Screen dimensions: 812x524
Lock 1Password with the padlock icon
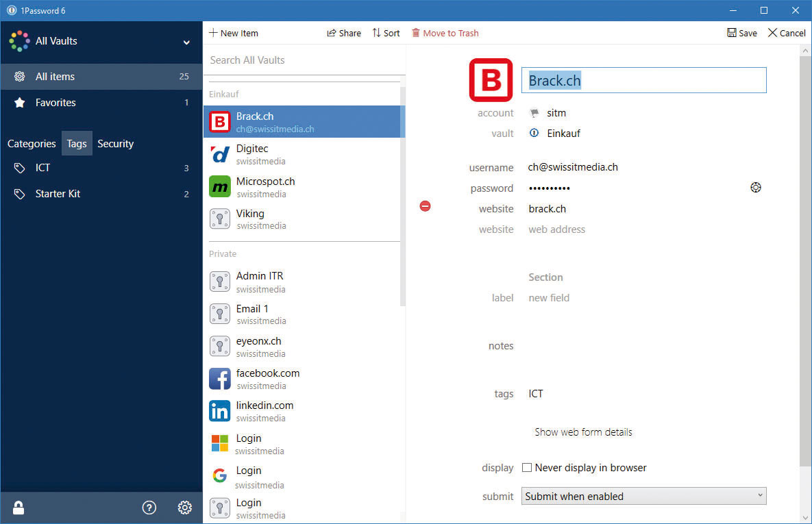coord(19,508)
